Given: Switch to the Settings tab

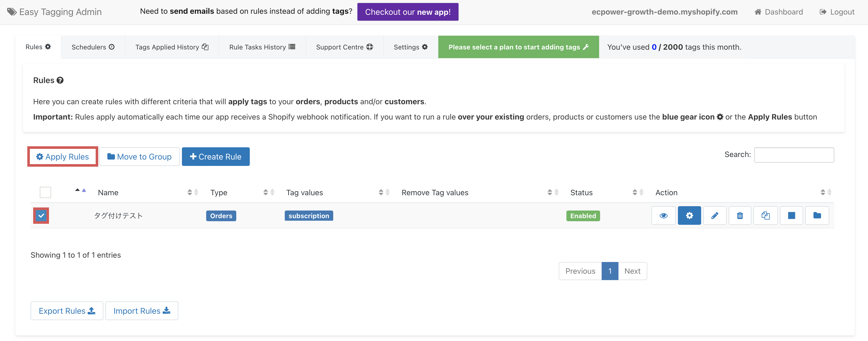Looking at the screenshot, I should tap(411, 47).
